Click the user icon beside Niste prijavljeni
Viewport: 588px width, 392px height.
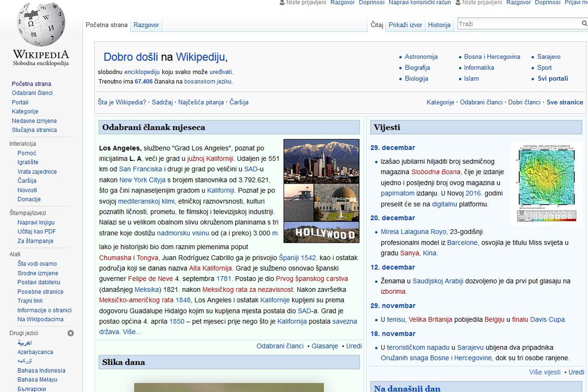[282, 2]
